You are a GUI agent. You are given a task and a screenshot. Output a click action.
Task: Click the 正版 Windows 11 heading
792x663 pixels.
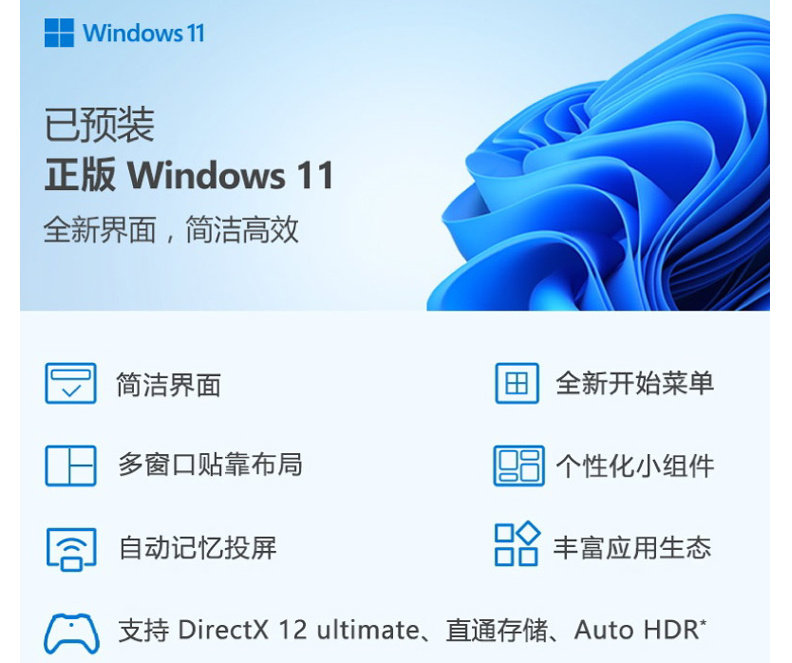(189, 175)
